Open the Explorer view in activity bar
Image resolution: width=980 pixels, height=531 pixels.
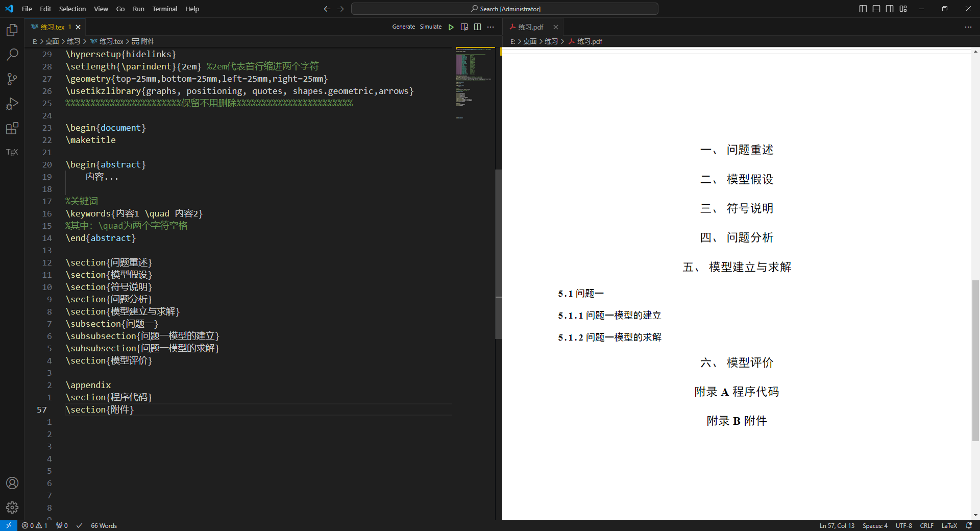12,30
